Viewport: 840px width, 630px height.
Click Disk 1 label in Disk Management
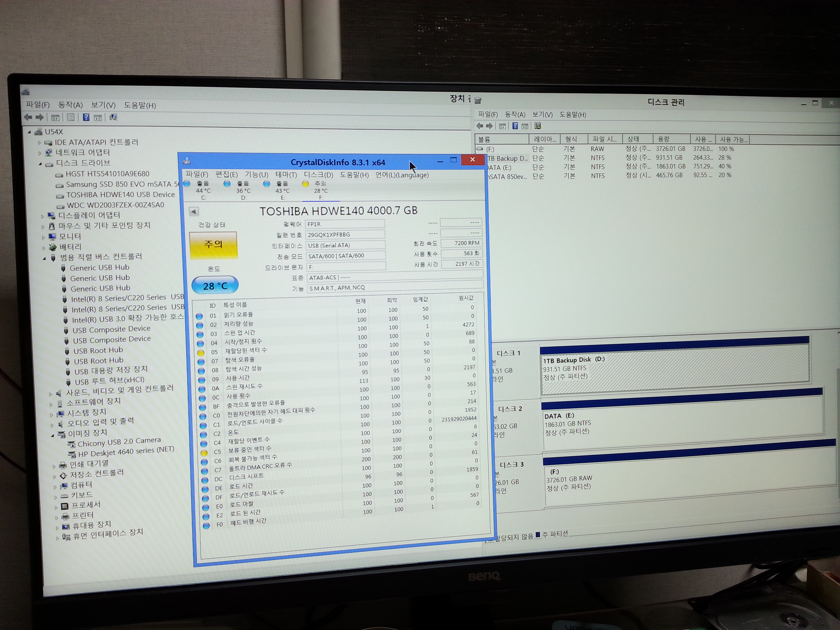(x=509, y=354)
